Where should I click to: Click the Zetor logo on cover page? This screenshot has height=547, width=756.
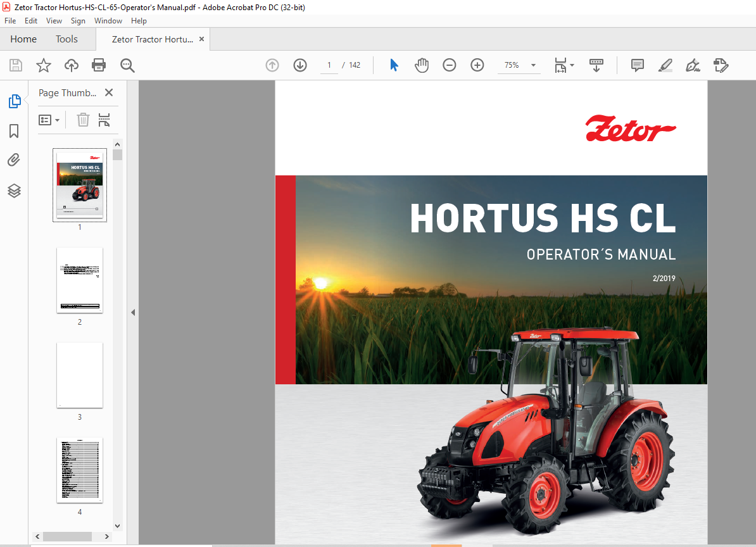(631, 129)
